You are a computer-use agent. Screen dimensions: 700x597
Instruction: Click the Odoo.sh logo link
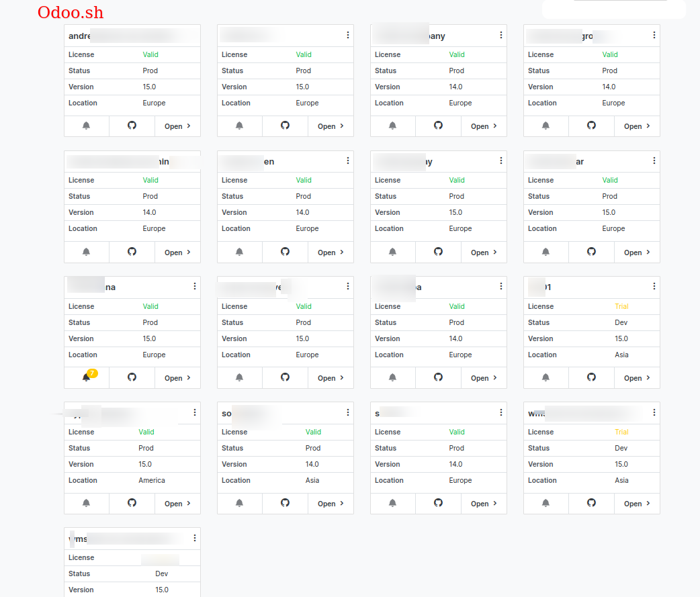[x=71, y=13]
